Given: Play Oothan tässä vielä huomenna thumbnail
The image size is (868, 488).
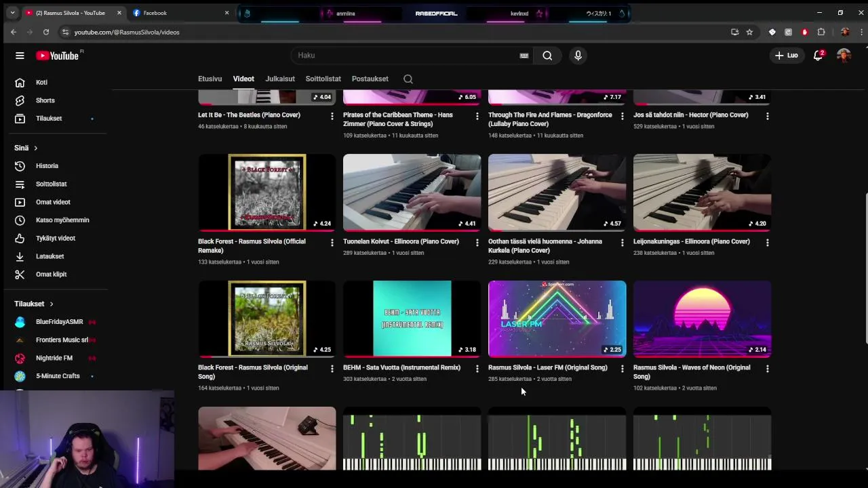Looking at the screenshot, I should (557, 192).
